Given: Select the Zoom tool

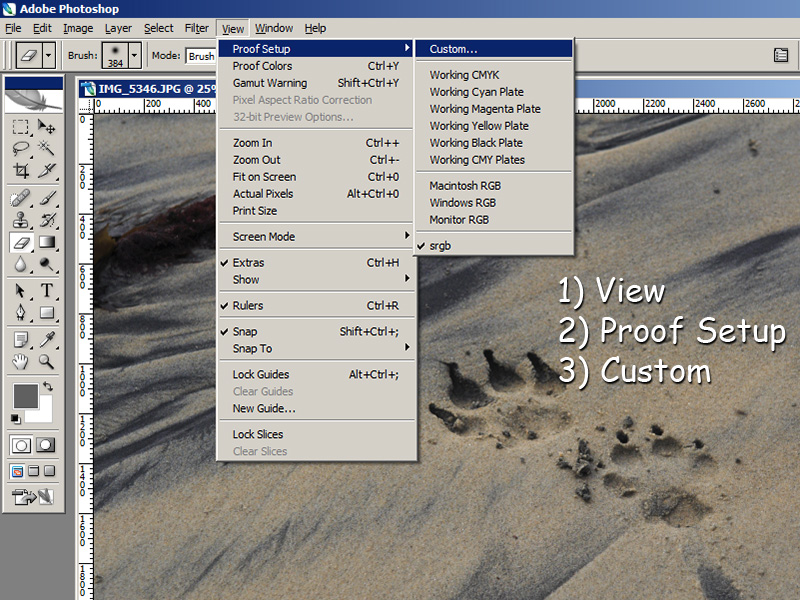Looking at the screenshot, I should pos(46,362).
